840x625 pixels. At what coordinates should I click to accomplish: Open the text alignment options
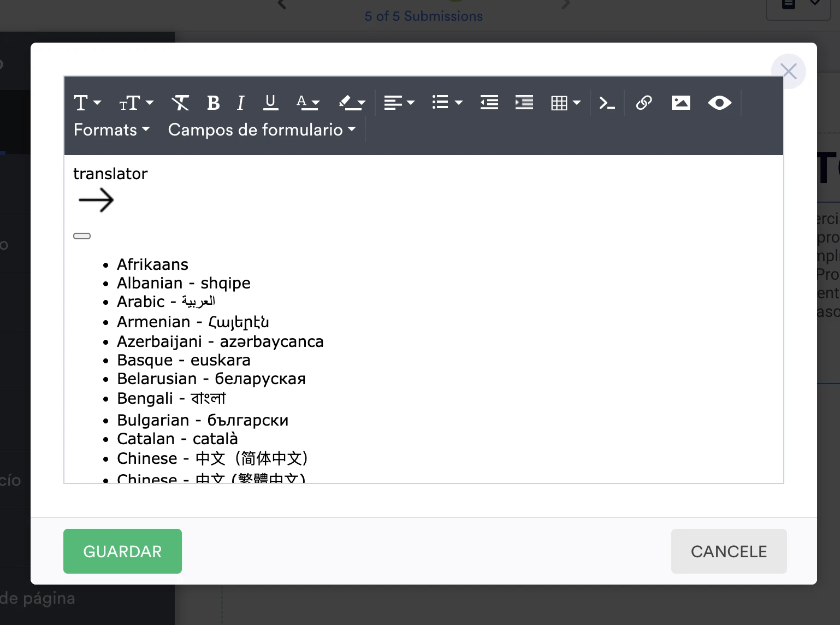pos(399,103)
